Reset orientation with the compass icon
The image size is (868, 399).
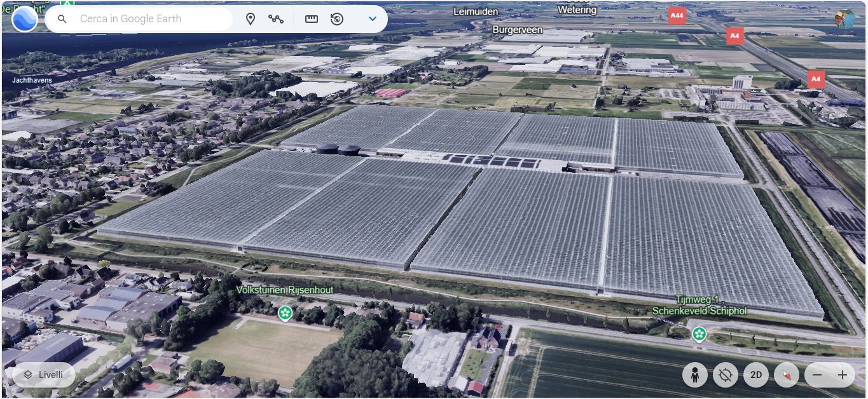click(787, 375)
